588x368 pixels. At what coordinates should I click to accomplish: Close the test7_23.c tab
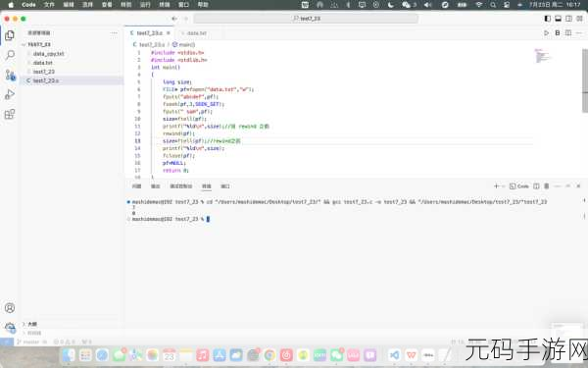[x=169, y=33]
